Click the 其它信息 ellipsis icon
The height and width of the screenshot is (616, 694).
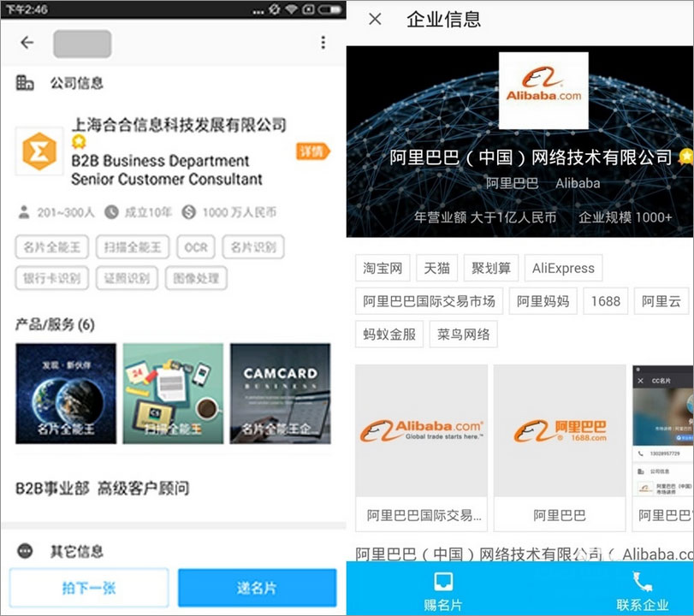pos(25,551)
